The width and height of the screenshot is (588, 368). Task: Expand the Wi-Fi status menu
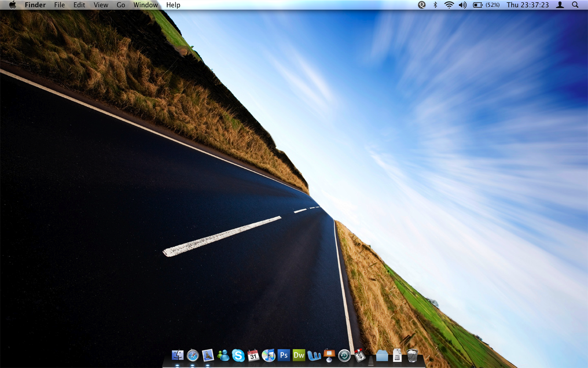point(449,5)
